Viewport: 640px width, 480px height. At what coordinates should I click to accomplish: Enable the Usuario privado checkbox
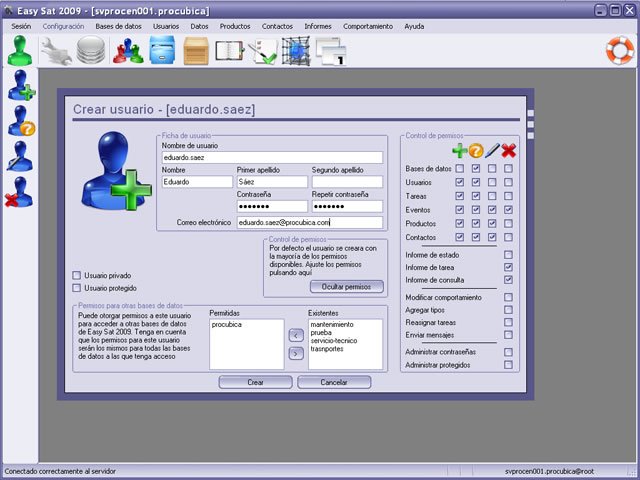(x=76, y=275)
